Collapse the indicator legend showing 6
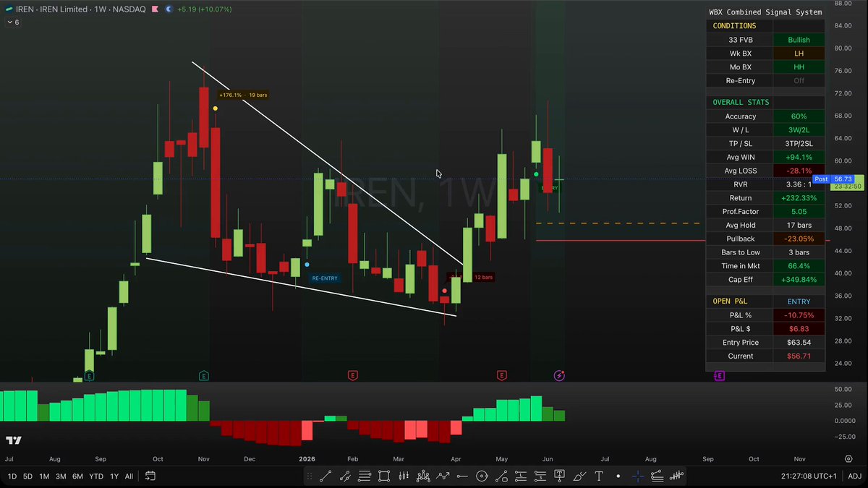The image size is (868, 488). 12,22
